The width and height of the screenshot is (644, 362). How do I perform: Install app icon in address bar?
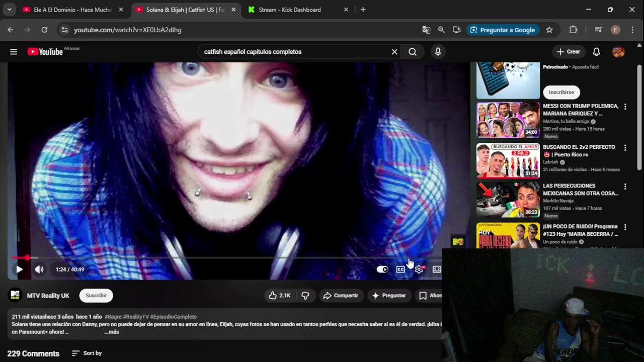(x=456, y=30)
